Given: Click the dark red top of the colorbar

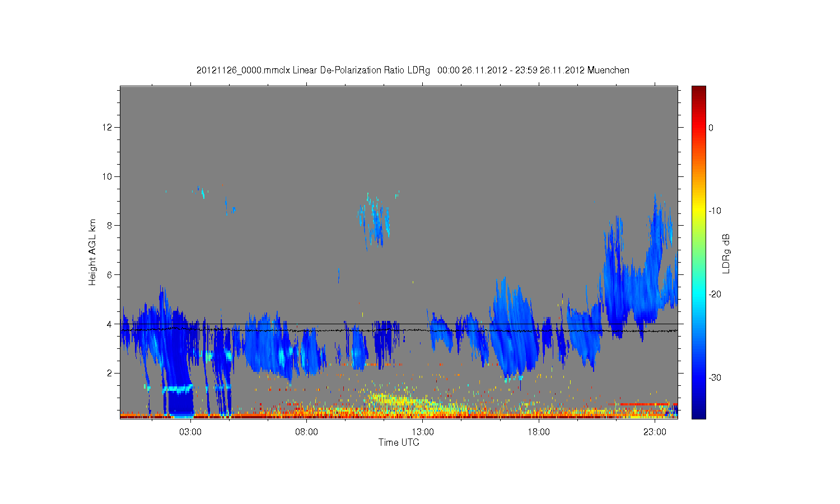Looking at the screenshot, I should coord(699,91).
